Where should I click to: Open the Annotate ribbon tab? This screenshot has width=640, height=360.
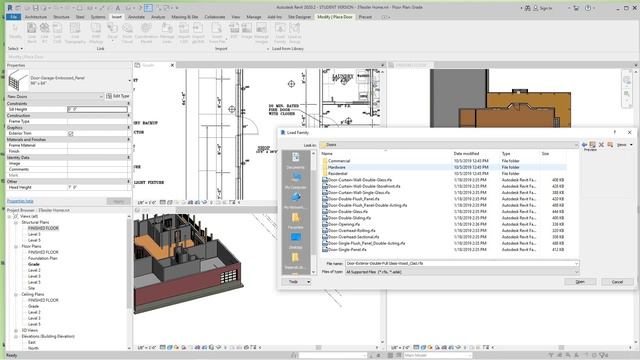(x=136, y=17)
